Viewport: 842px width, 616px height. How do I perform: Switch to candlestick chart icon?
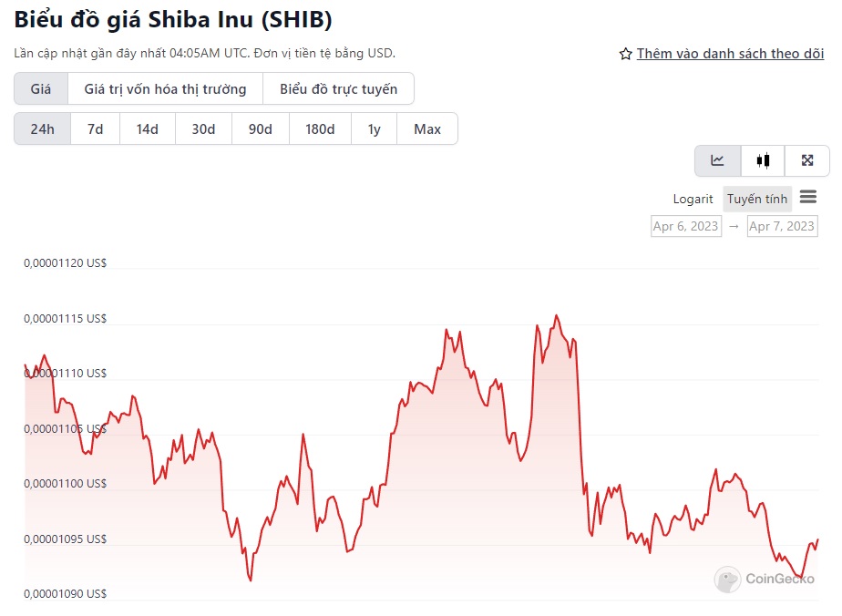tap(763, 160)
